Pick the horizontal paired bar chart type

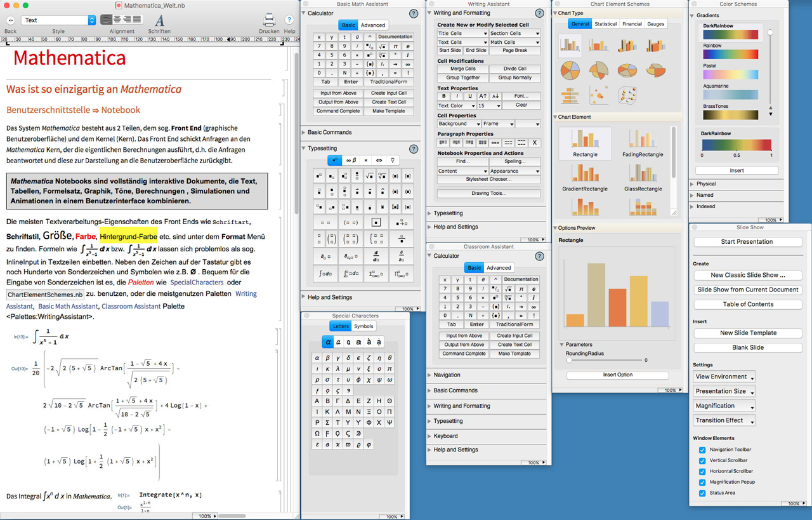570,95
